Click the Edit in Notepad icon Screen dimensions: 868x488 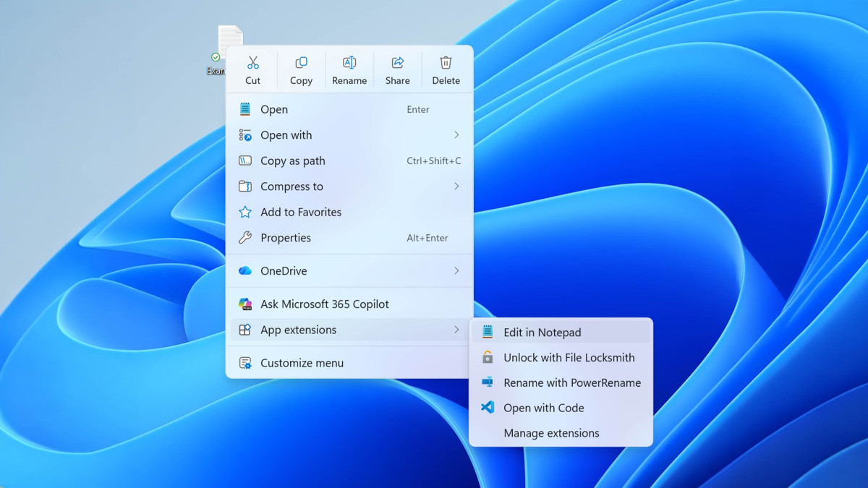tap(488, 332)
